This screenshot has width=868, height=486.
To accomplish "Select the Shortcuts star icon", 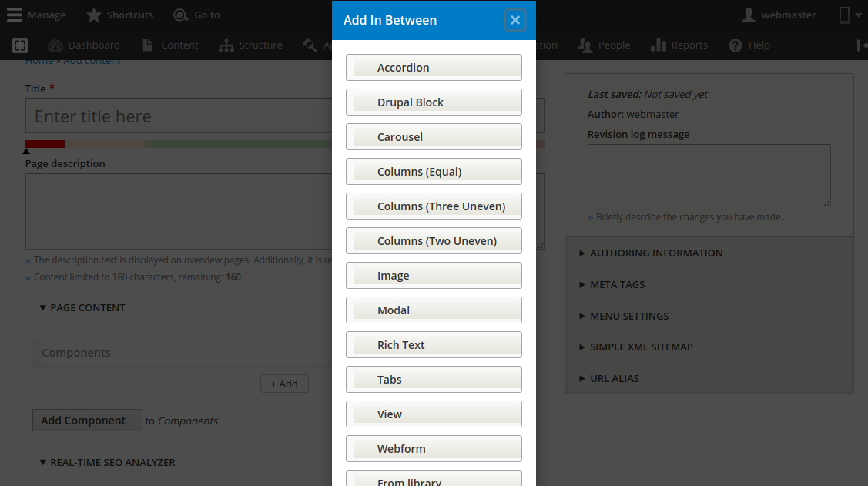I will (92, 14).
